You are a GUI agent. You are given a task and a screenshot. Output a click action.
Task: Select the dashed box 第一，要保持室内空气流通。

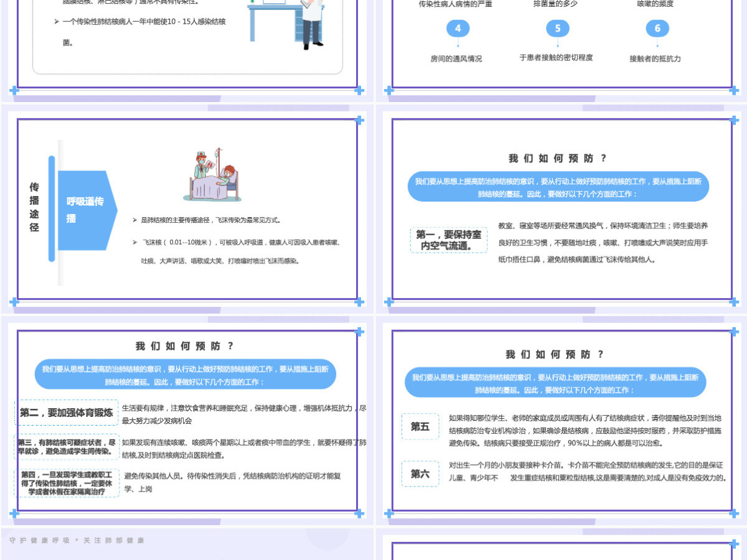coord(449,240)
